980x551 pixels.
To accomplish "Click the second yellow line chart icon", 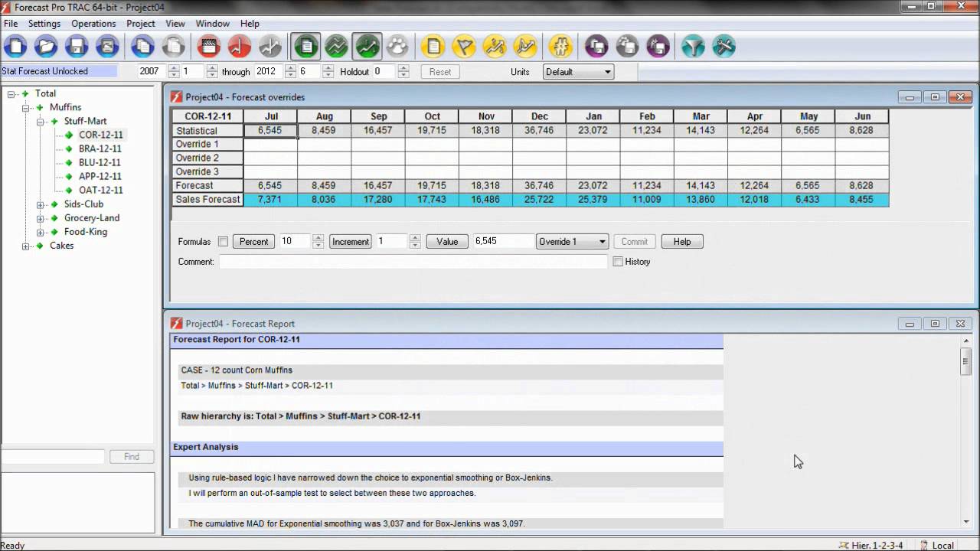I will (525, 47).
